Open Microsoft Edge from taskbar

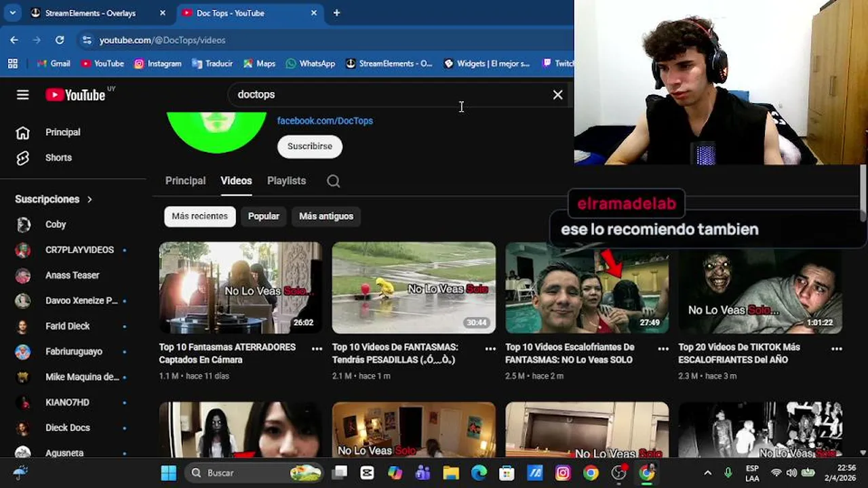tap(479, 473)
